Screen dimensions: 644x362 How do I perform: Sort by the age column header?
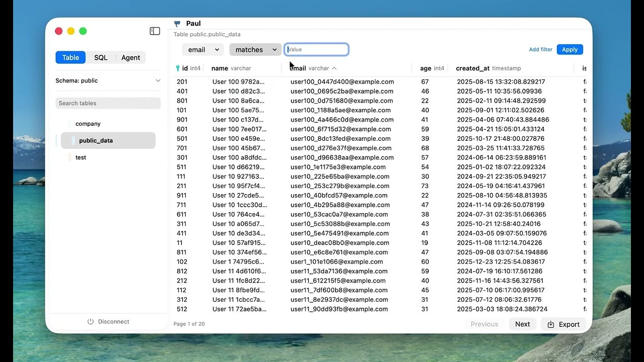(432, 68)
